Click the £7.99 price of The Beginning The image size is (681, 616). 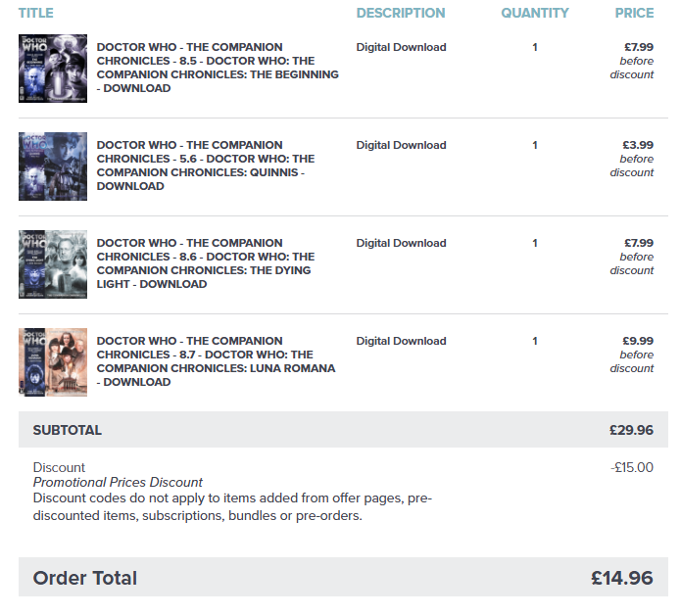[639, 47]
